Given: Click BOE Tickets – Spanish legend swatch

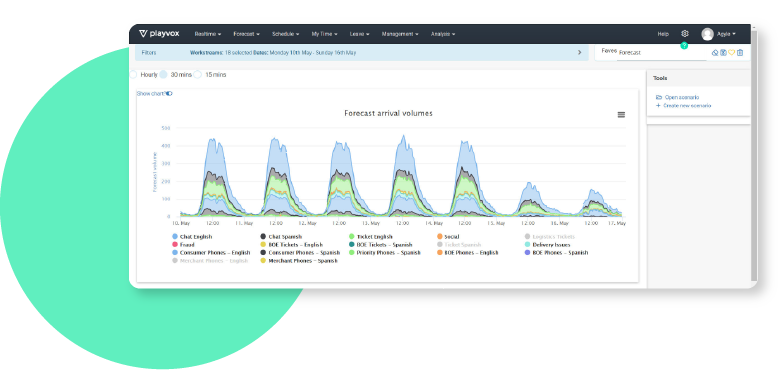Looking at the screenshot, I should (x=352, y=245).
